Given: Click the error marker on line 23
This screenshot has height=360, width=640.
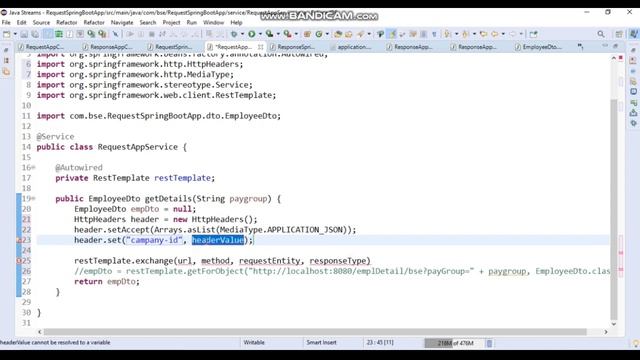Looking at the screenshot, I should pyautogui.click(x=19, y=240).
